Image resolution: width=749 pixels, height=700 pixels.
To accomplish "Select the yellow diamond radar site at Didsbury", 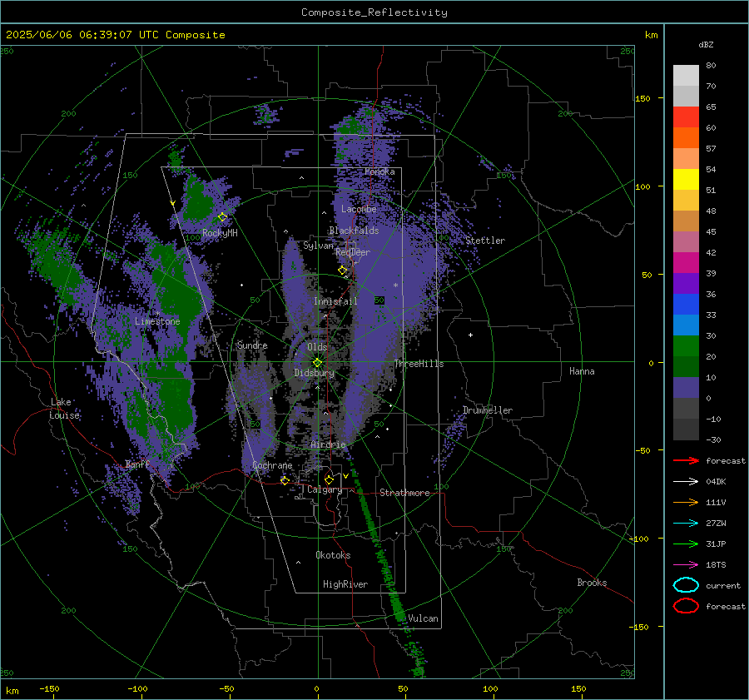I will [x=317, y=363].
